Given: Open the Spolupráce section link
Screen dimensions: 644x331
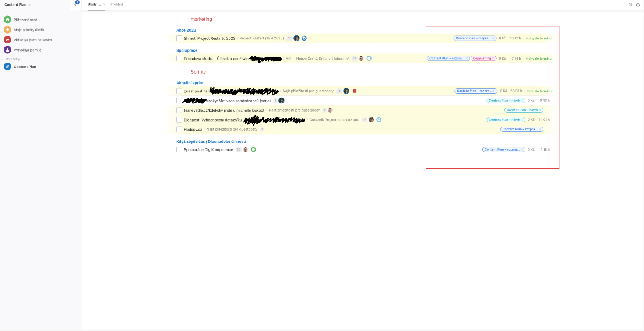Looking at the screenshot, I should (x=187, y=50).
